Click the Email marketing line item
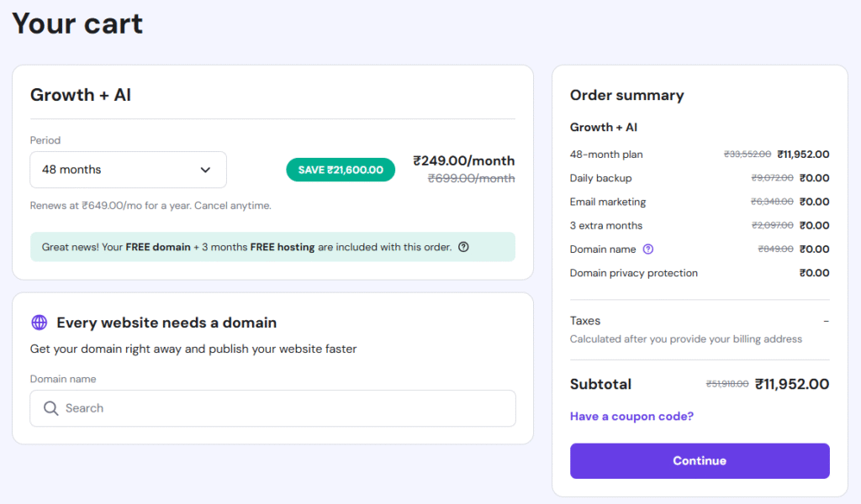861x504 pixels. pos(607,202)
